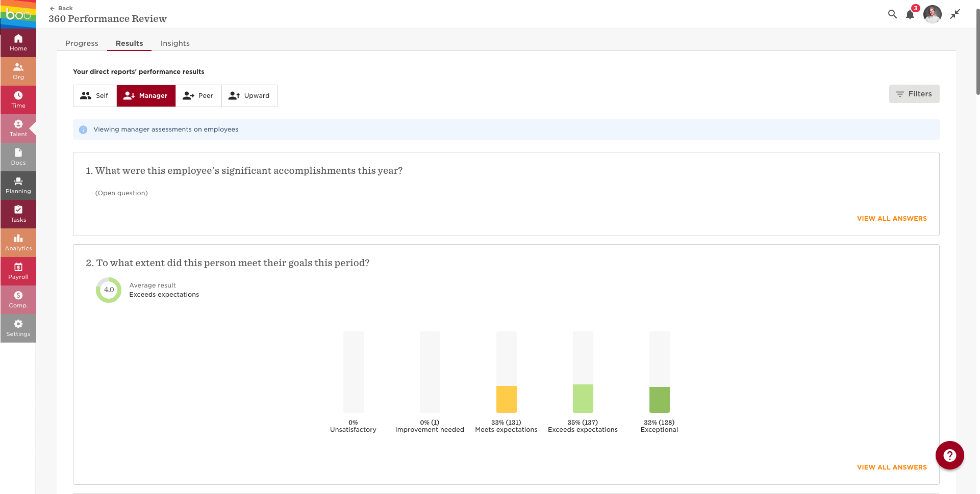Click the Exceeds expectations green bar
This screenshot has height=494, width=980.
[x=583, y=398]
